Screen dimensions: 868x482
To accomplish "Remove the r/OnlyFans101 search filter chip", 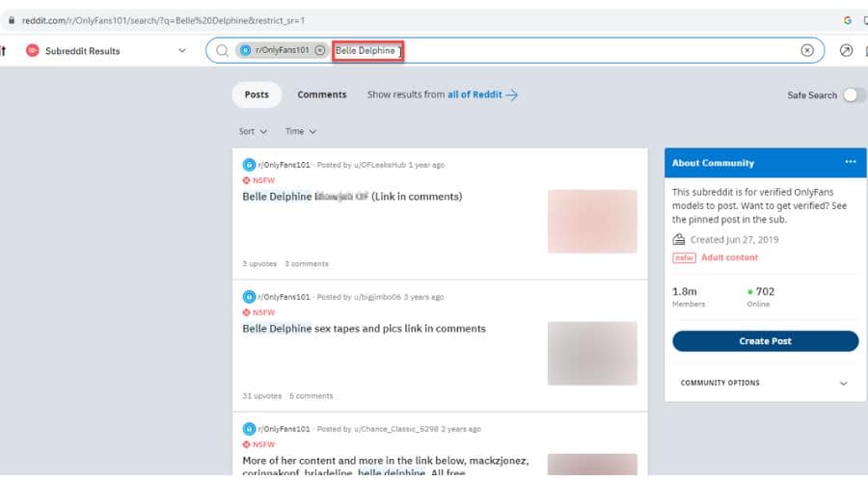I will pos(320,50).
